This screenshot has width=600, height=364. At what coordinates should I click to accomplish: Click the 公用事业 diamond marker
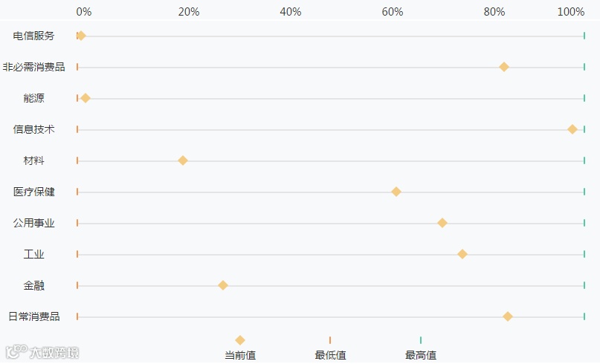coord(442,223)
